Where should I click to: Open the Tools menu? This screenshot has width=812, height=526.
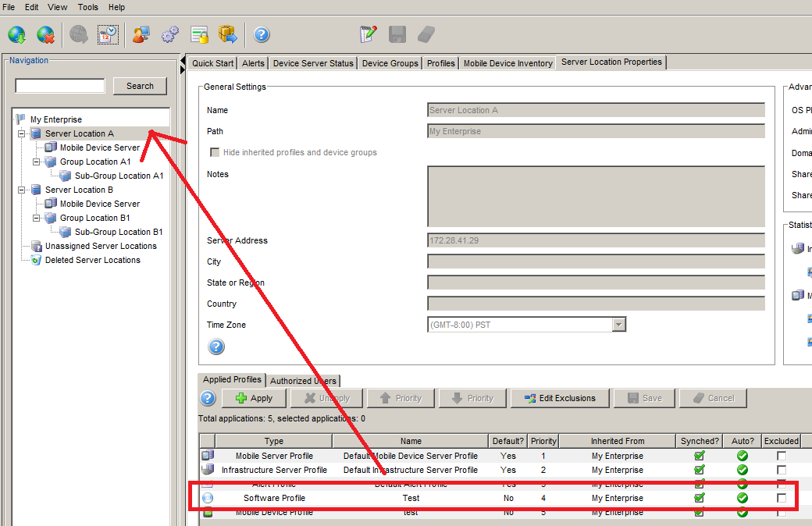point(87,7)
